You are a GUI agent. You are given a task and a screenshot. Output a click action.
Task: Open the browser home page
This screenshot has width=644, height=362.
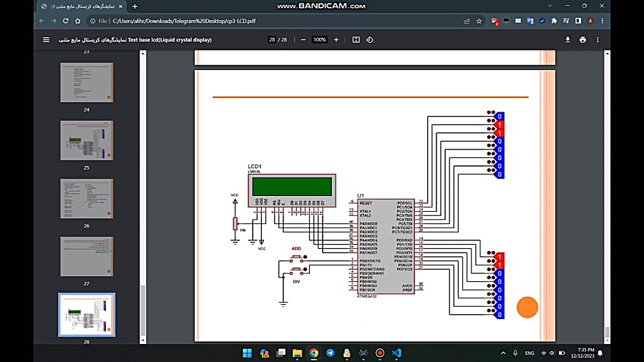pyautogui.click(x=77, y=21)
